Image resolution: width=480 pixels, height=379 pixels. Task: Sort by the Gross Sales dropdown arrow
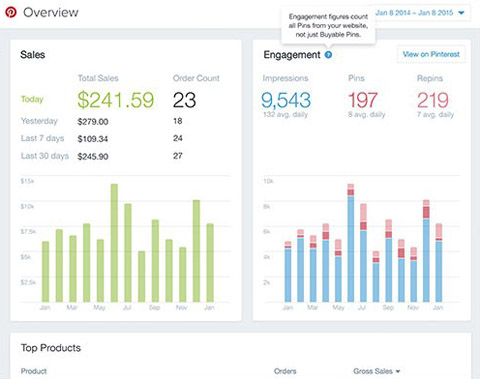click(398, 371)
